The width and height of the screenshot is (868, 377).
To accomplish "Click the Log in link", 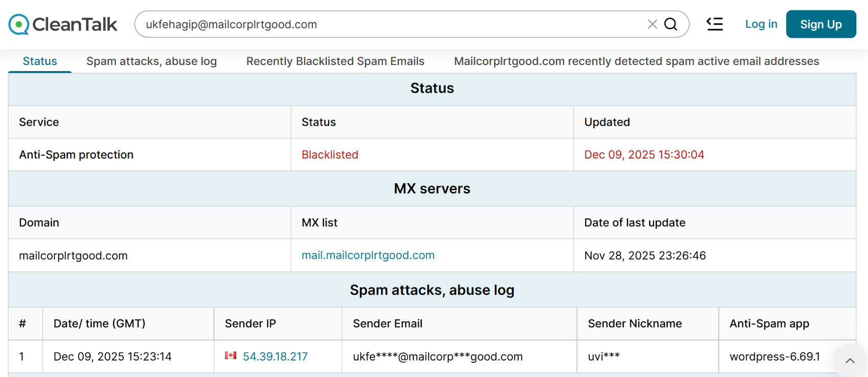I will [761, 24].
